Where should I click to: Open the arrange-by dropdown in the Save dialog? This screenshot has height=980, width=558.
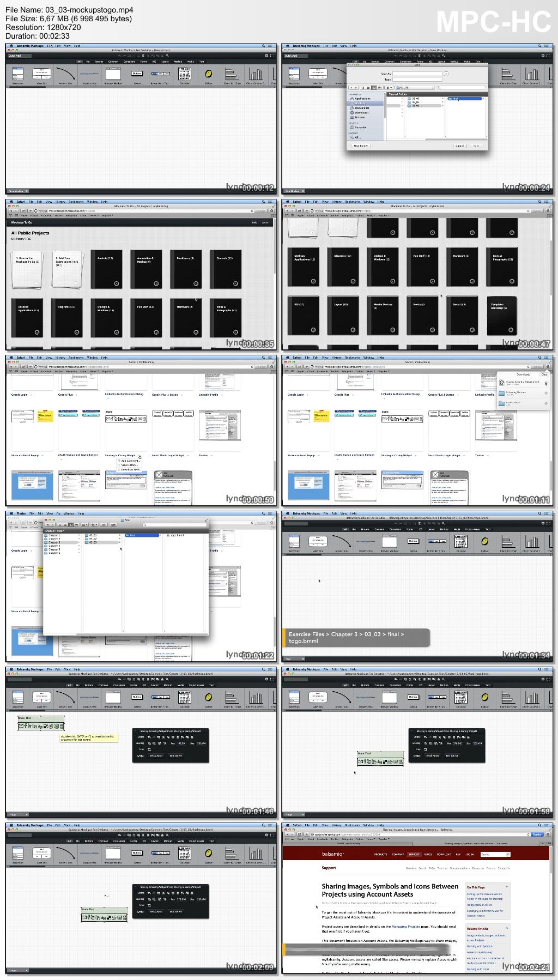click(389, 87)
